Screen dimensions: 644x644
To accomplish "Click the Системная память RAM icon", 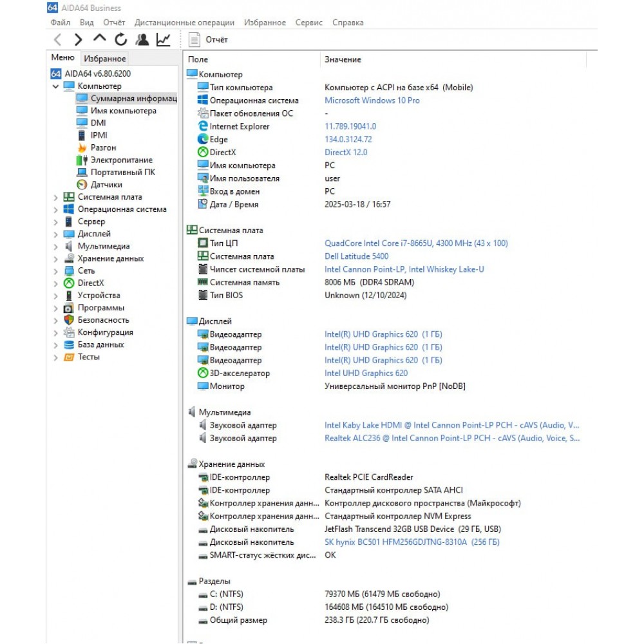I will tap(203, 282).
